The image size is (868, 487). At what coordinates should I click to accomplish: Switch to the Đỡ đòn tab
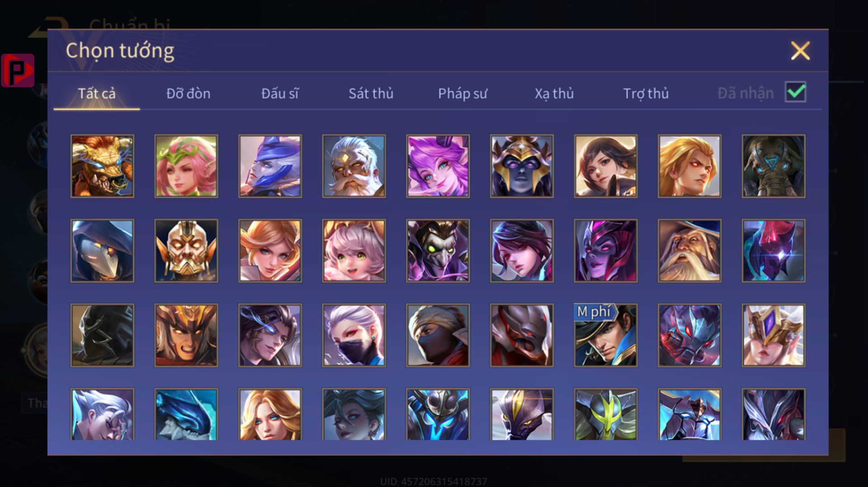[x=188, y=94]
